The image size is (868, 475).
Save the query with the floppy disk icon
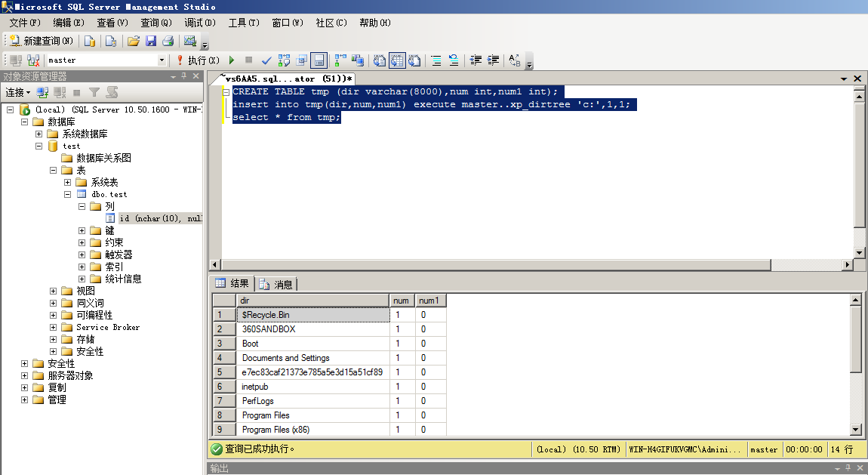tap(150, 41)
